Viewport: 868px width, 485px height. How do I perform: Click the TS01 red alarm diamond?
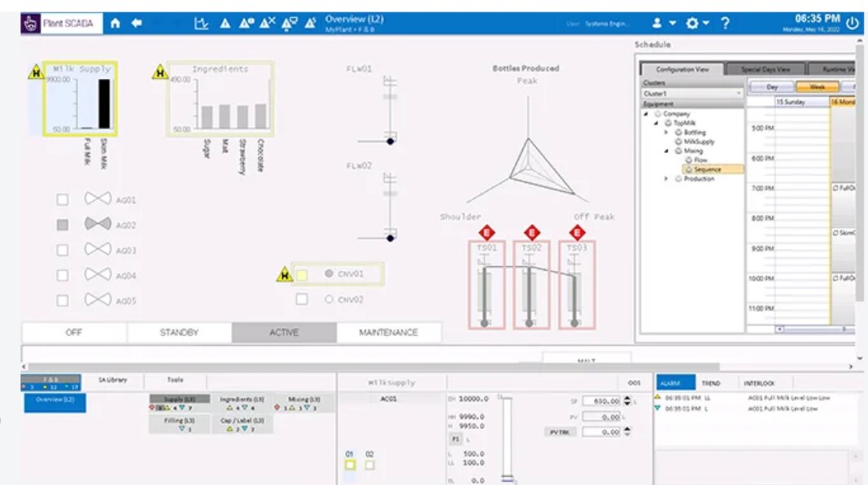pyautogui.click(x=486, y=233)
